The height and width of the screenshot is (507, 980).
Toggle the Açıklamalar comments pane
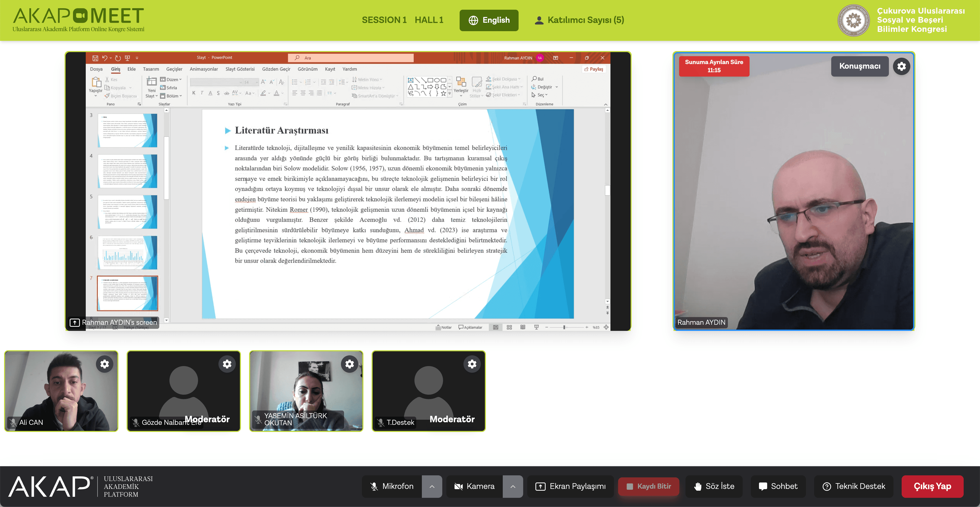click(x=471, y=327)
